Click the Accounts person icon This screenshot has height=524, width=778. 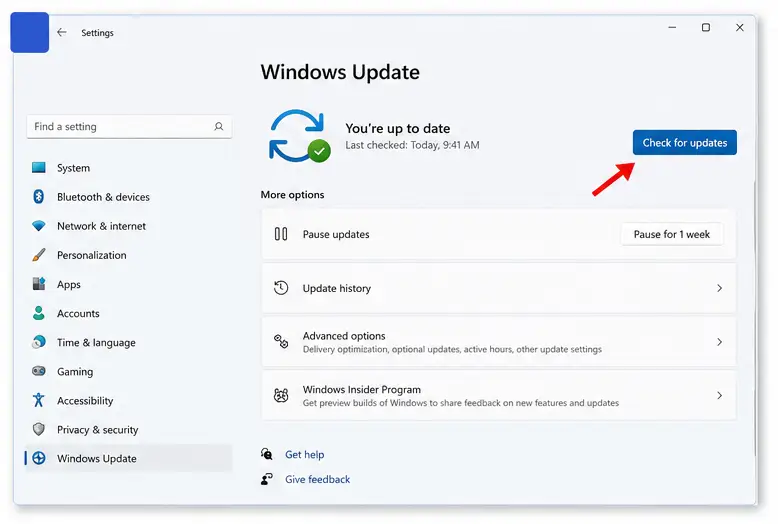point(39,313)
